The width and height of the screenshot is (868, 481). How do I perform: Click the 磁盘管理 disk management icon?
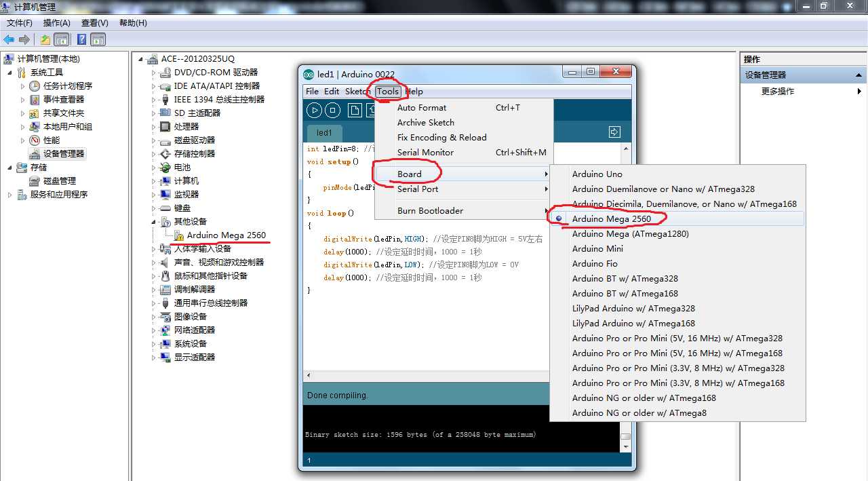pyautogui.click(x=35, y=181)
